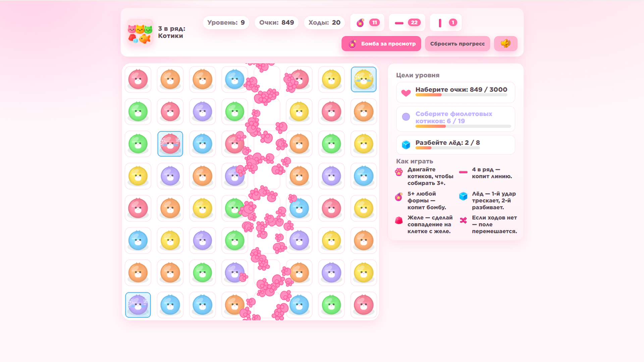This screenshot has width=644, height=362.
Task: Click the frozen yellow cat in the top right corner
Action: (x=364, y=79)
